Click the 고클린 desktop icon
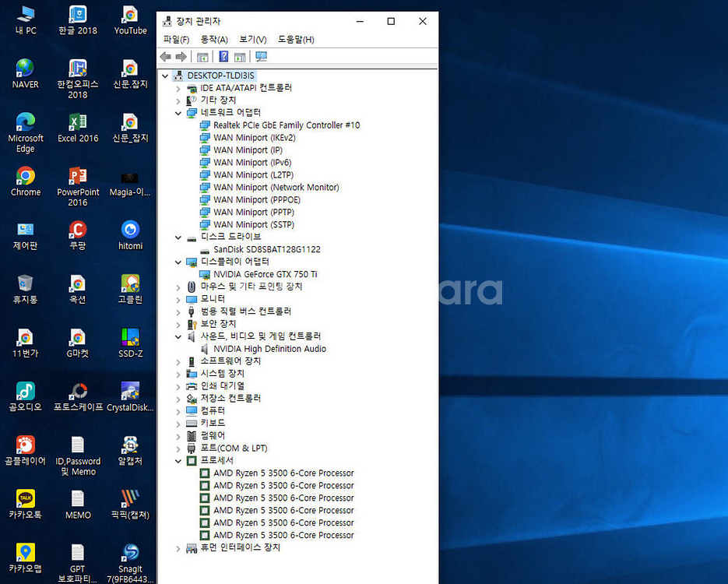The height and width of the screenshot is (584, 728). tap(131, 289)
